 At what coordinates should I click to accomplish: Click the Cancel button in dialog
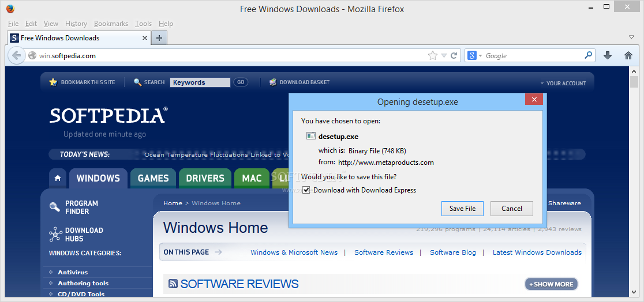pyautogui.click(x=512, y=209)
